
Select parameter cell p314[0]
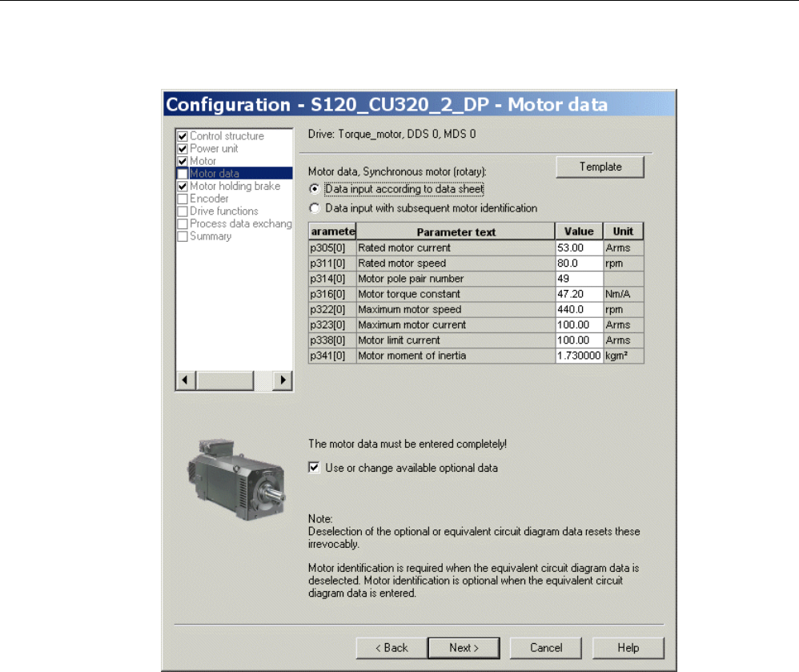click(x=332, y=279)
